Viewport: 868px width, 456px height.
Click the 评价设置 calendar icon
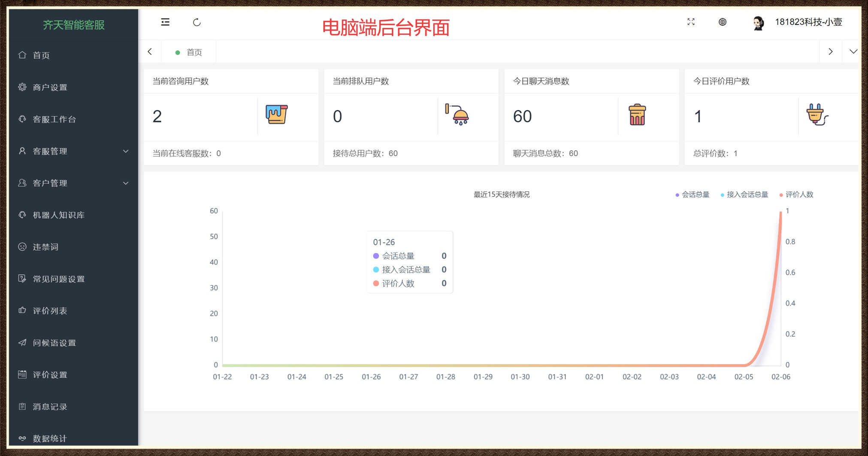(22, 374)
